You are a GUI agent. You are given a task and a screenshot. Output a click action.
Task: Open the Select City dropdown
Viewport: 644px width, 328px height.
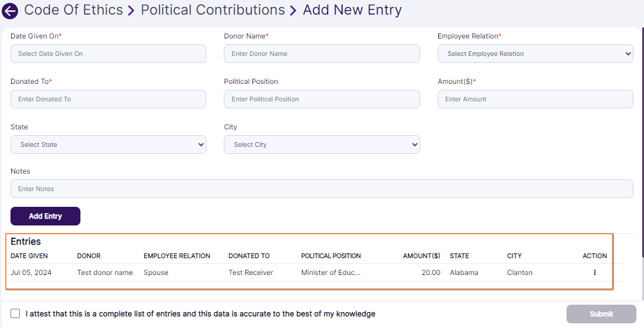[322, 144]
